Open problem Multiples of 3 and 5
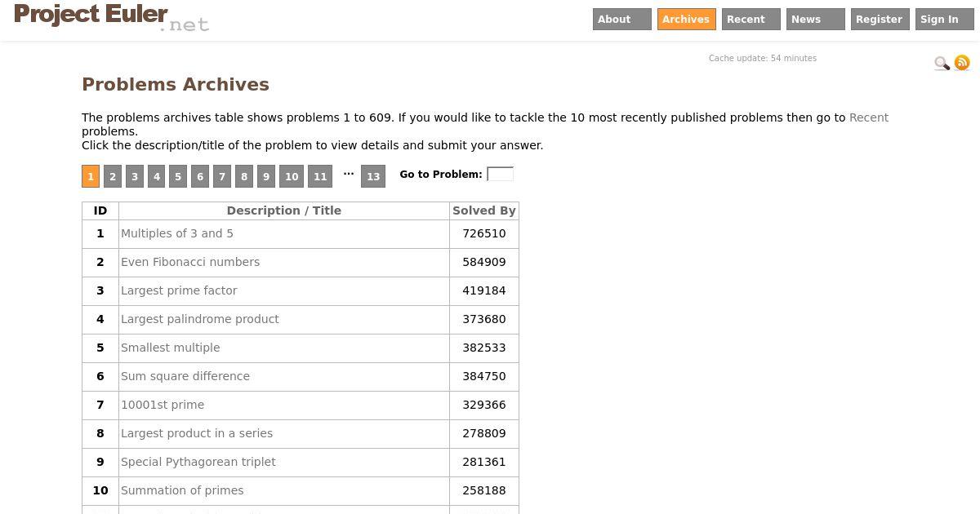Viewport: 980px width, 514px height. tap(177, 233)
